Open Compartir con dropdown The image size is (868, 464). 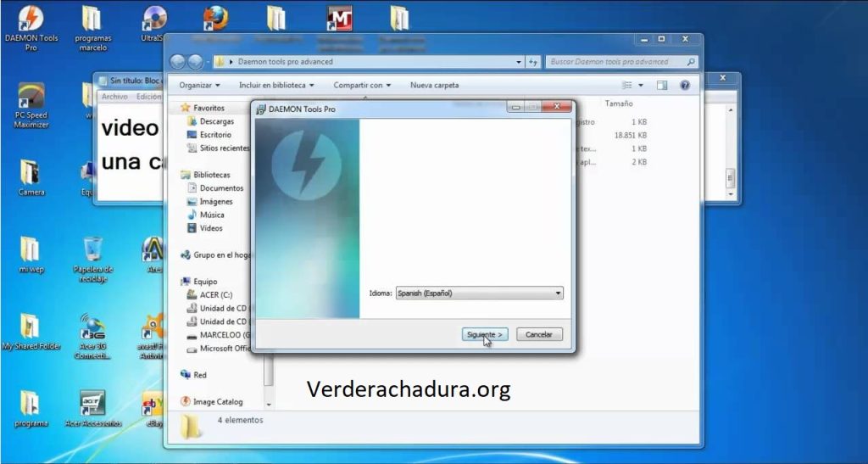362,86
